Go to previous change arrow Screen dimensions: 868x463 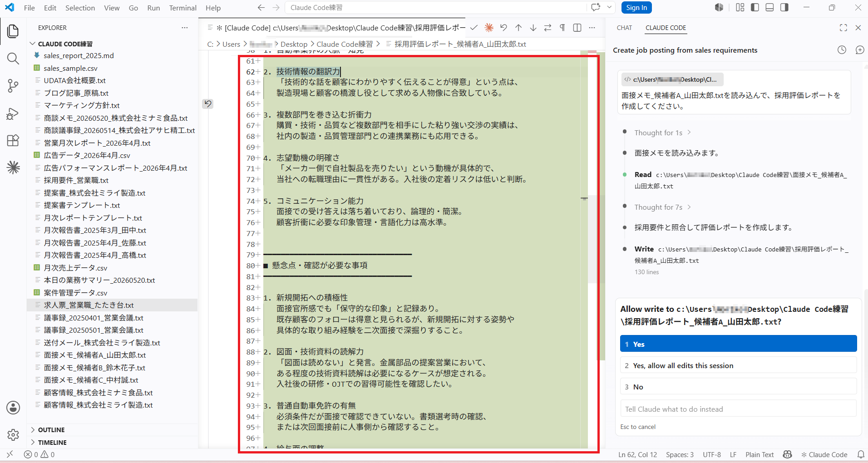(518, 28)
